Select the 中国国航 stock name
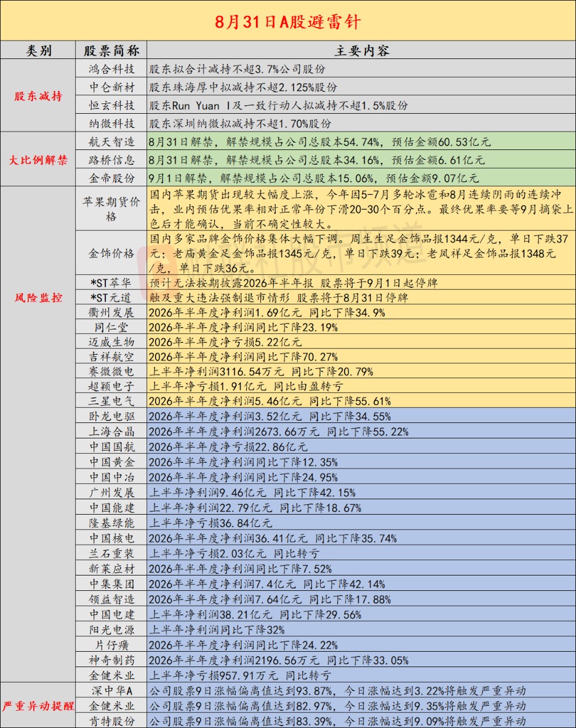Image resolution: width=576 pixels, height=728 pixels. click(111, 446)
